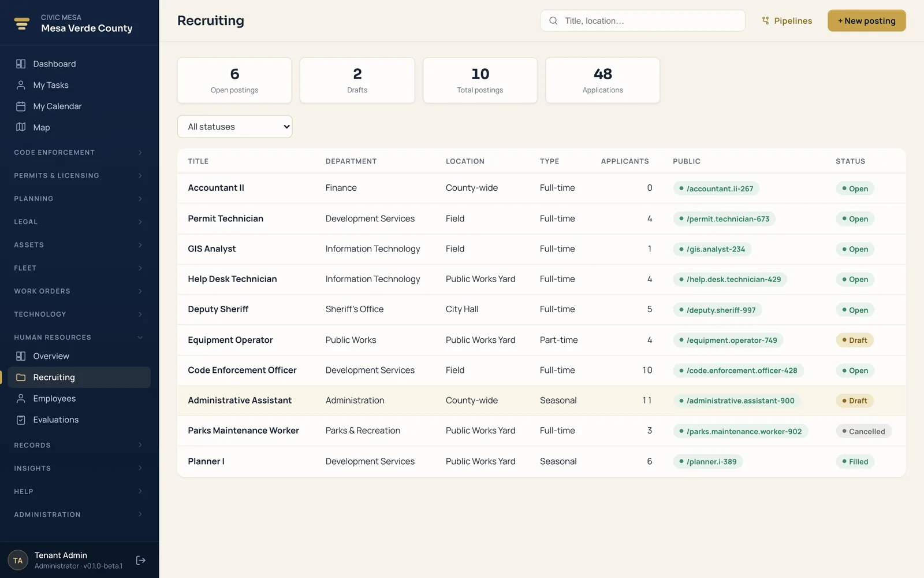Open the All statuses dropdown

(234, 127)
